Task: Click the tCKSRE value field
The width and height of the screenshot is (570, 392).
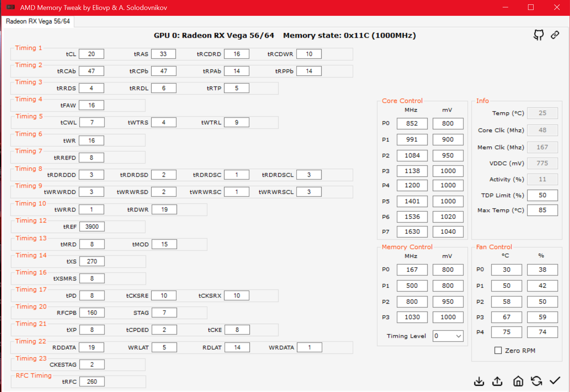Action: click(164, 296)
